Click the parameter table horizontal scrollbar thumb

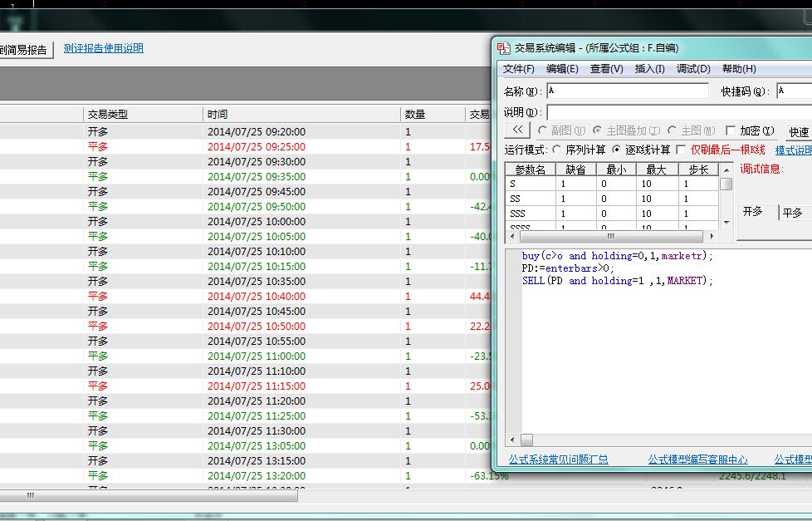611,236
